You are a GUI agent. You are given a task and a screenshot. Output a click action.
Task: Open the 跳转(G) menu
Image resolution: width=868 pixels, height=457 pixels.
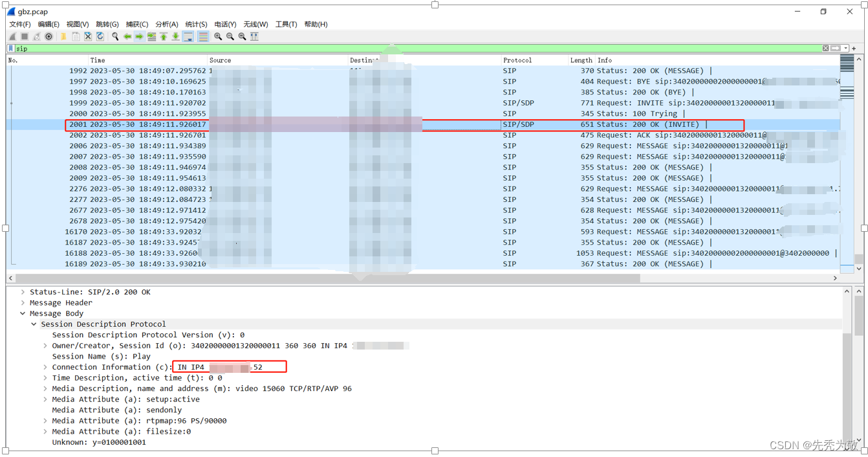(107, 24)
